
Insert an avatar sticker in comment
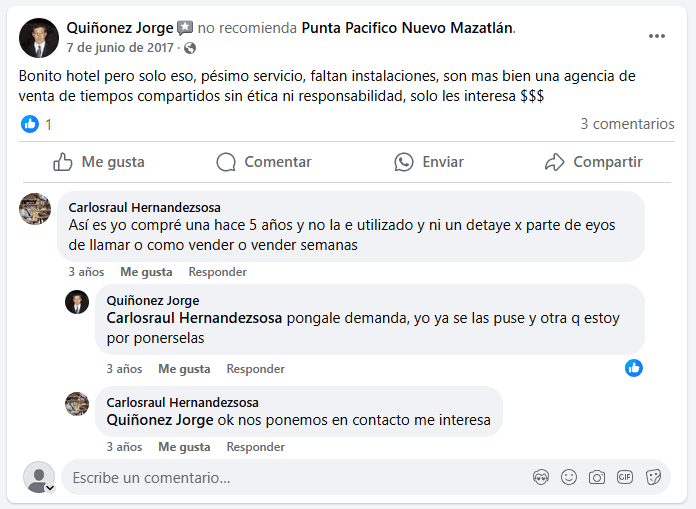[541, 477]
